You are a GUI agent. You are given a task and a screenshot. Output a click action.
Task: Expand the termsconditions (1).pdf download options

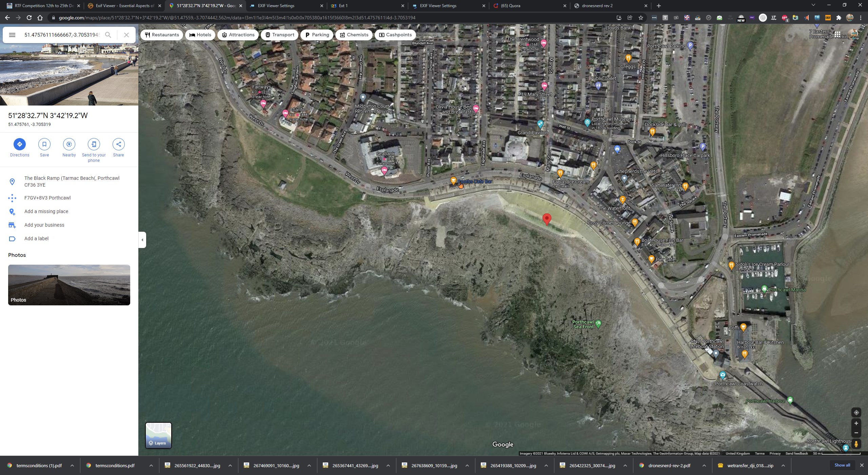[x=72, y=465]
